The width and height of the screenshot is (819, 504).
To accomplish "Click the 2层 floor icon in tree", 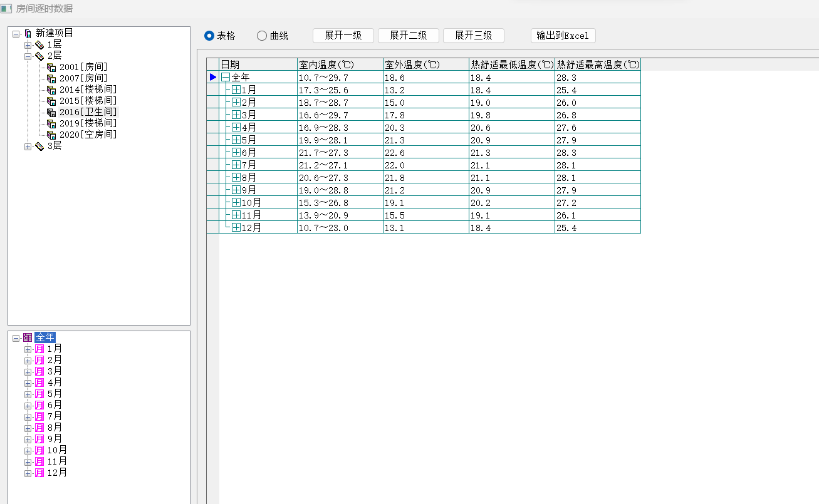I will [x=39, y=56].
